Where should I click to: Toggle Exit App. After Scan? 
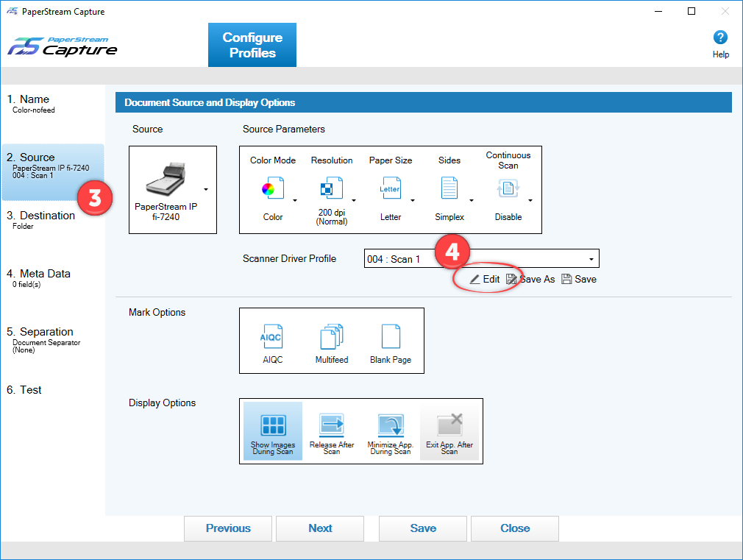pos(449,431)
